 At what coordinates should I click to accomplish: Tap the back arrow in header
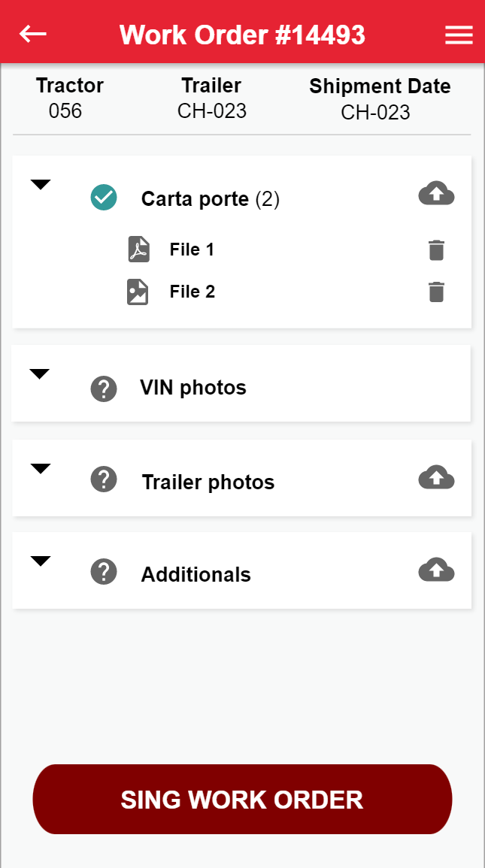click(x=33, y=34)
